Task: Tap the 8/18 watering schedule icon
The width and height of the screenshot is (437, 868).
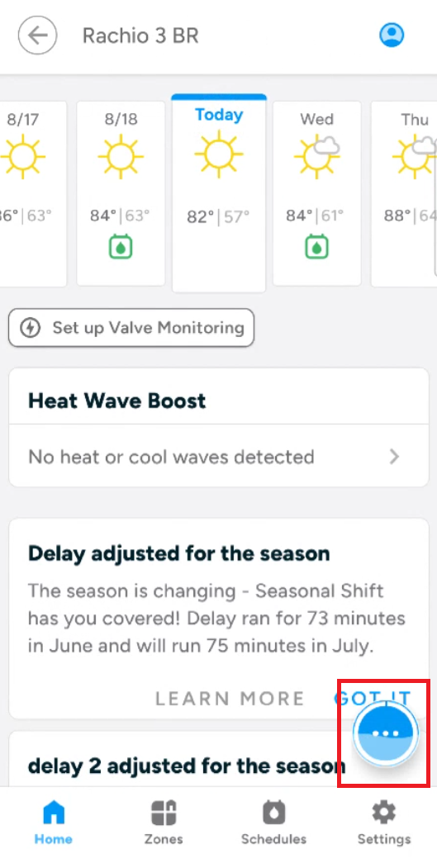Action: pos(121,247)
